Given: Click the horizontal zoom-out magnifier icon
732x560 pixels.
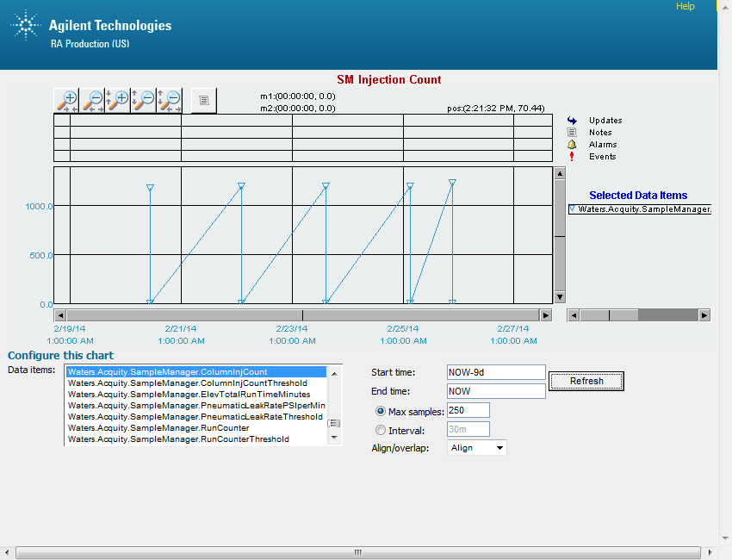Looking at the screenshot, I should [93, 101].
